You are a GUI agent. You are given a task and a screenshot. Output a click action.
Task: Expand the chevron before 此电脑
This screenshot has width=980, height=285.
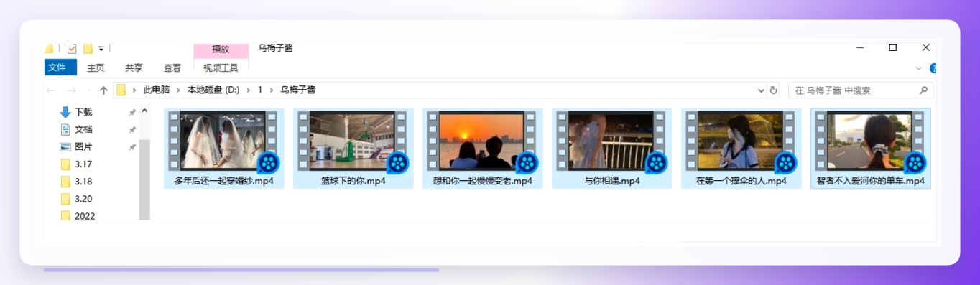134,90
